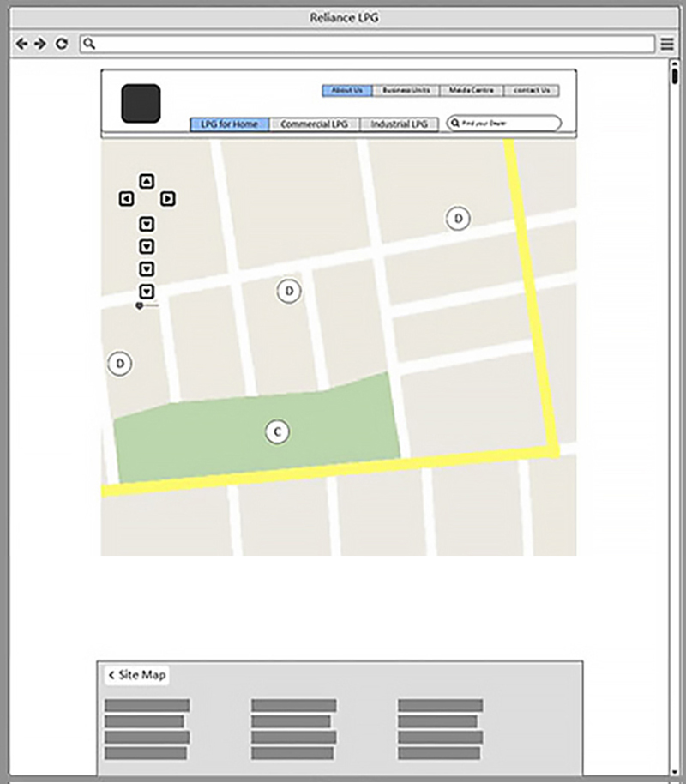Click the browser address bar

coord(369,44)
